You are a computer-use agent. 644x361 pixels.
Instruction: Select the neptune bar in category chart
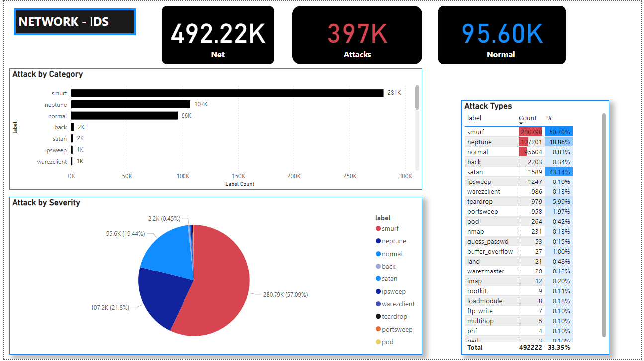131,104
